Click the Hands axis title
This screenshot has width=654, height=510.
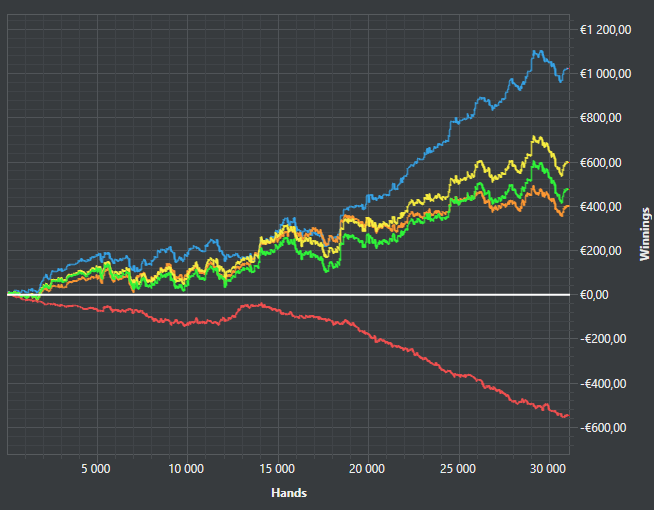point(289,493)
